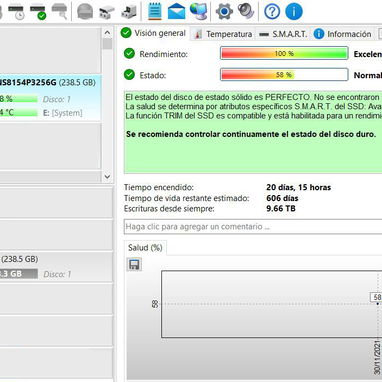This screenshot has width=382, height=382.
Task: Select the NS8154P3256G (238.5 GB) disk entry
Action: (50, 98)
